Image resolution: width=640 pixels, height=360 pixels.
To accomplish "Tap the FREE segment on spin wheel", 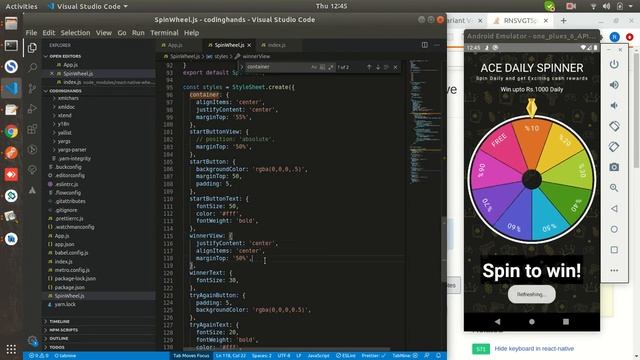I will (499, 140).
